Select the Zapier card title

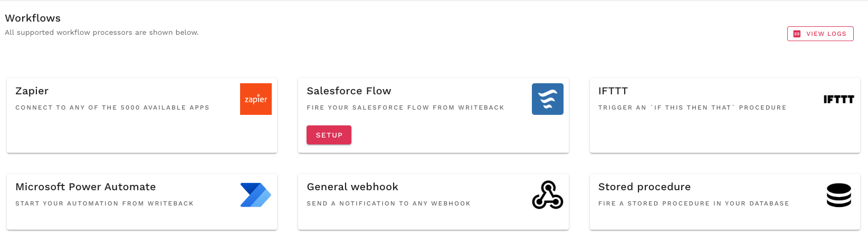pyautogui.click(x=32, y=91)
